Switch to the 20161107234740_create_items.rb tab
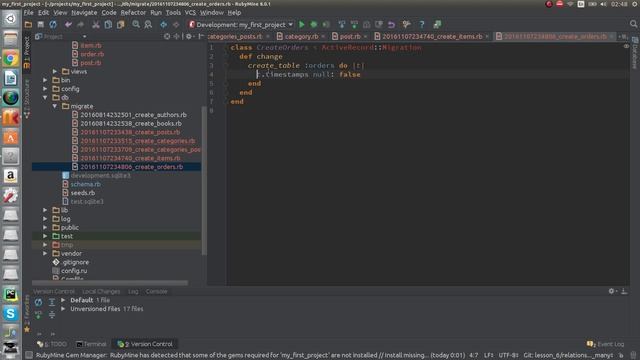Image resolution: width=640 pixels, height=360 pixels. tap(432, 37)
